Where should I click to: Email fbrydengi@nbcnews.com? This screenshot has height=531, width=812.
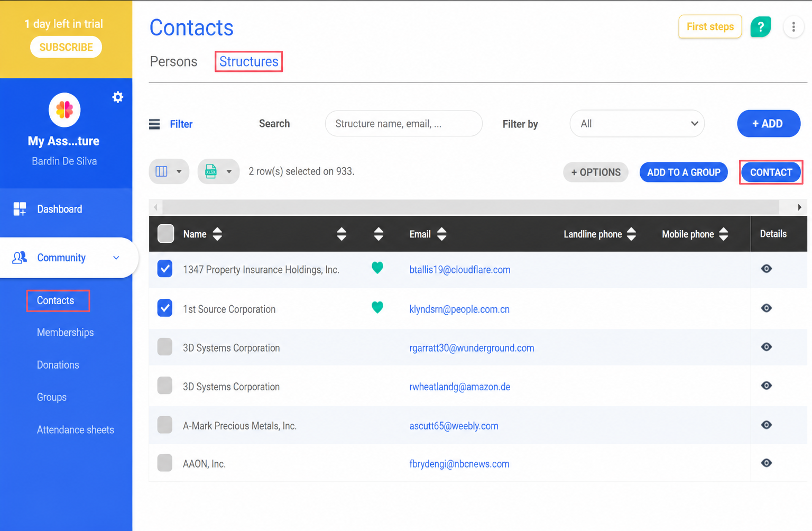(459, 464)
